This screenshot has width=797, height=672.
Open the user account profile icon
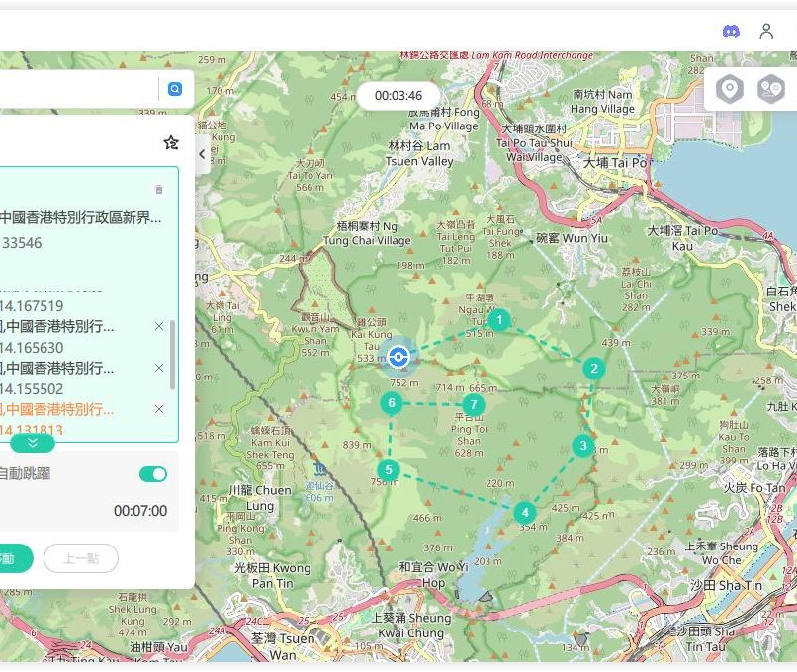click(766, 31)
